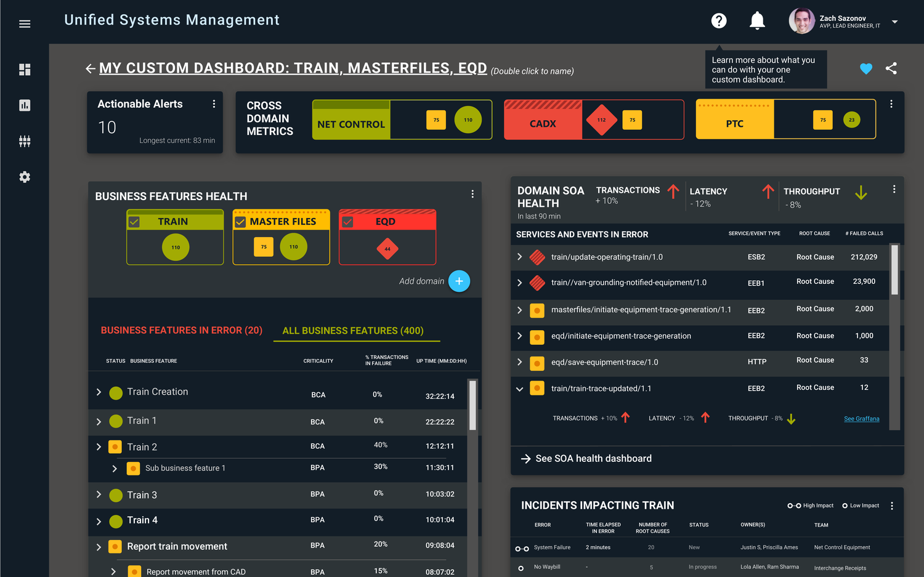Click Root Cause for train/update-operating-train row
Screen dimensions: 924x577
click(815, 257)
